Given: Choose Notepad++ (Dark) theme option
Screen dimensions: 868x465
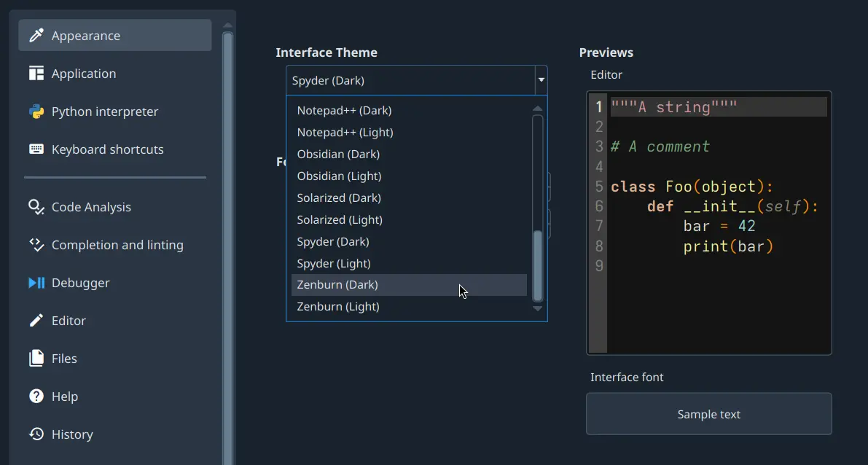Looking at the screenshot, I should [409, 111].
